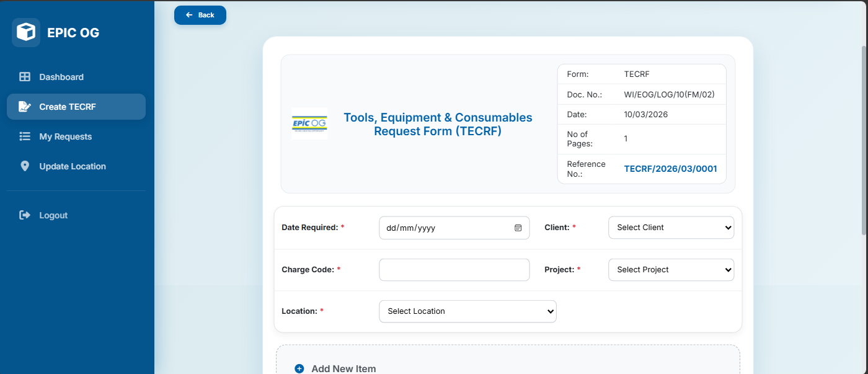Image resolution: width=868 pixels, height=374 pixels.
Task: Click the Update Location pin icon
Action: pos(25,166)
